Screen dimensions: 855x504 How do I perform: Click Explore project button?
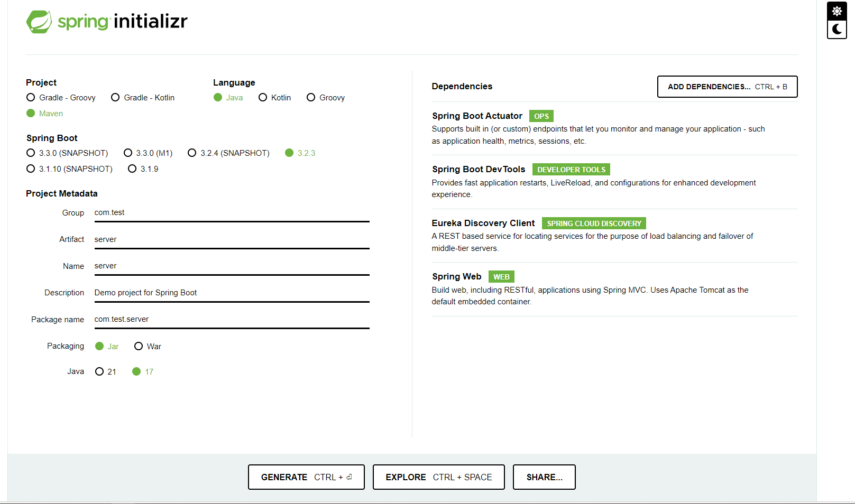(x=439, y=477)
